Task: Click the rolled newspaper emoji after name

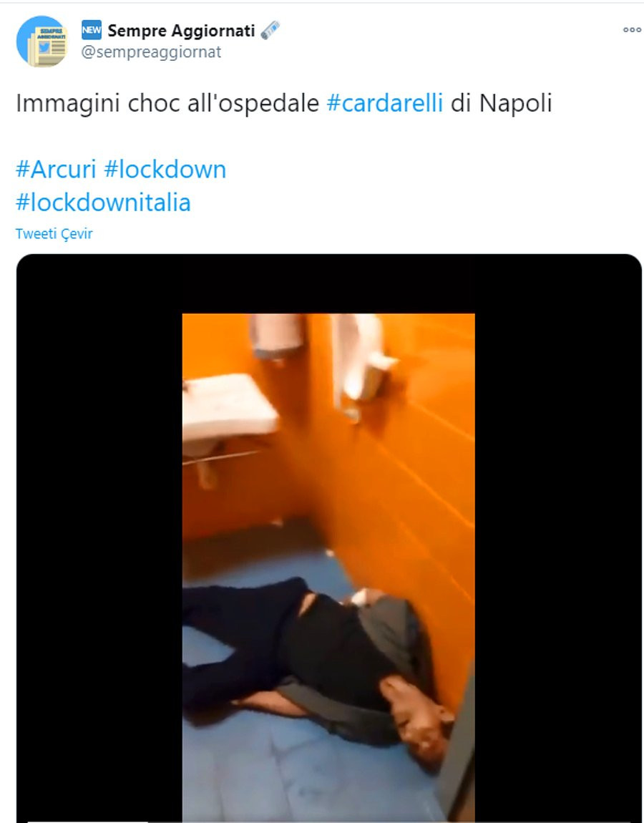Action: [x=270, y=31]
